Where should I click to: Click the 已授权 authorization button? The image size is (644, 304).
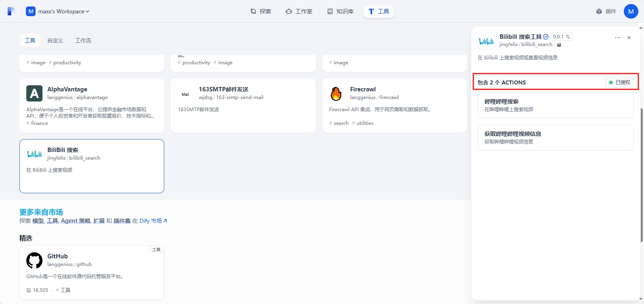click(x=620, y=82)
